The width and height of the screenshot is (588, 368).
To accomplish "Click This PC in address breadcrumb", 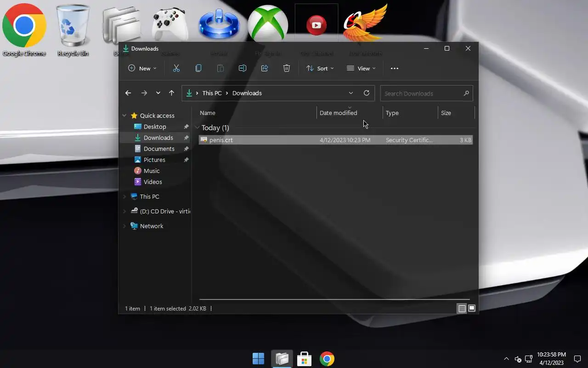I will (212, 93).
